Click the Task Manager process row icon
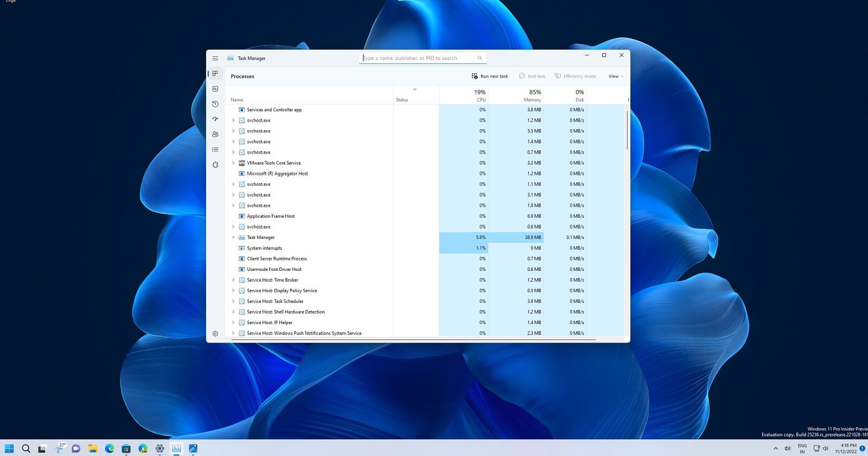 click(242, 237)
